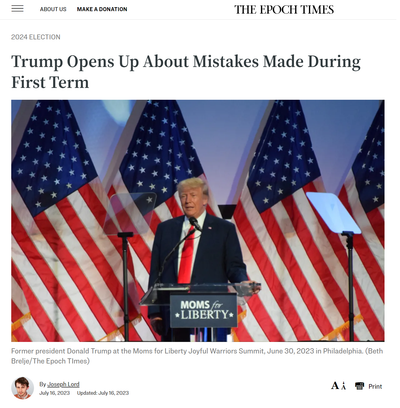400x408 pixels.
Task: Click the photo caption text
Action: tap(197, 356)
